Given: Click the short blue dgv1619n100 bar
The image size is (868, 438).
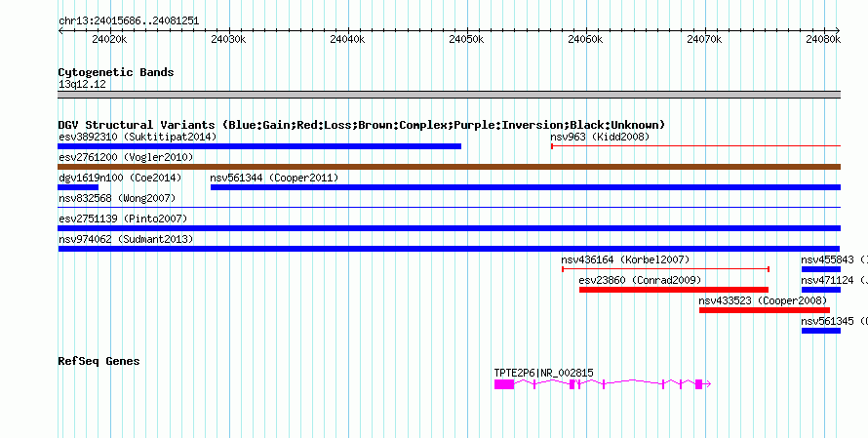Looking at the screenshot, I should pyautogui.click(x=77, y=187).
